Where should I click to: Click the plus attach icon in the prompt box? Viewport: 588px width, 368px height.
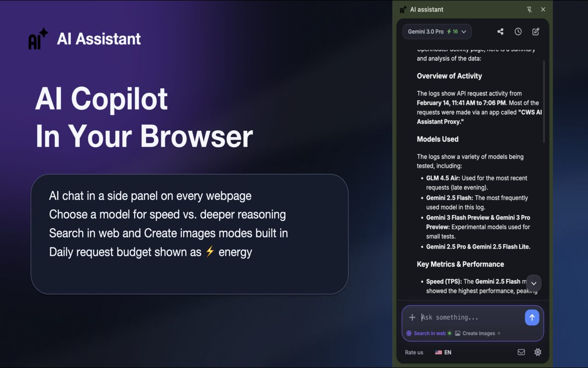(412, 317)
